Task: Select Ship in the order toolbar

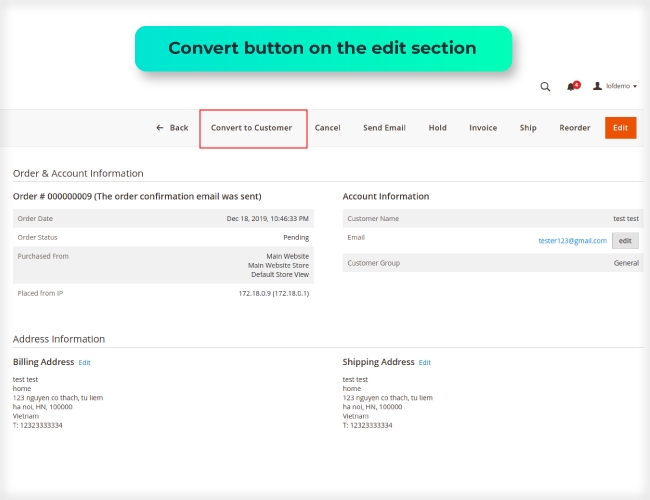Action: [x=528, y=128]
